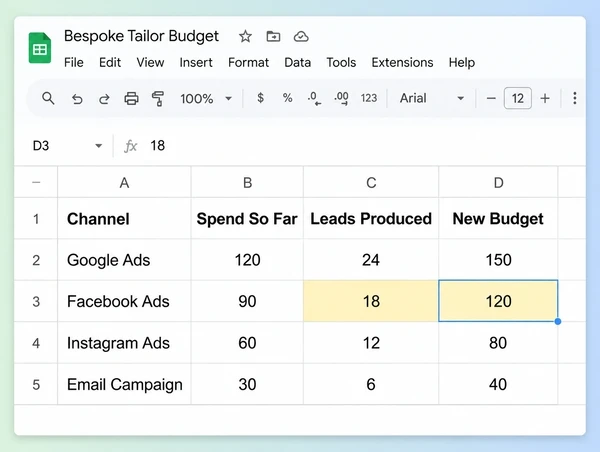
Task: Redo the last action
Action: [x=104, y=99]
